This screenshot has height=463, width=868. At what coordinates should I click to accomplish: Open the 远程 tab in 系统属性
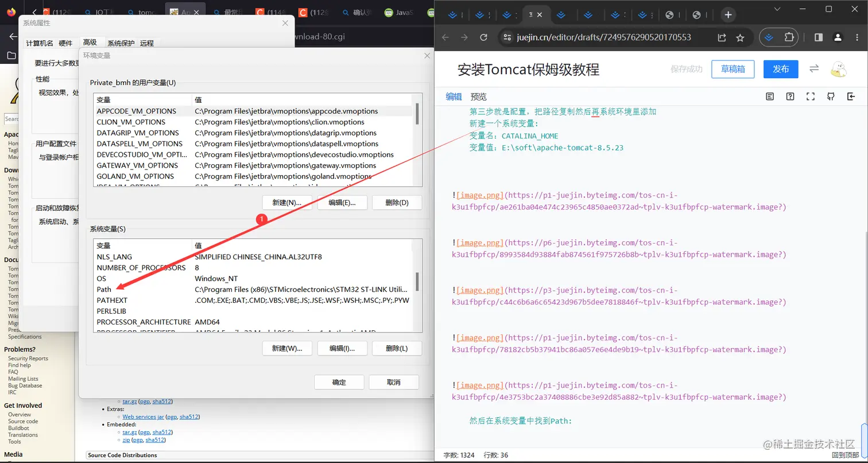tap(147, 43)
